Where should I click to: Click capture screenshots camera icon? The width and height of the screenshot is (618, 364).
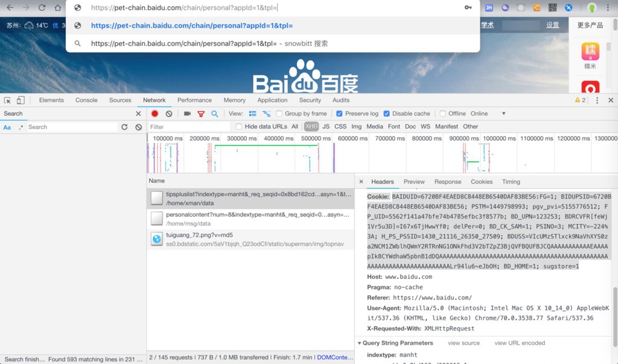tap(187, 113)
